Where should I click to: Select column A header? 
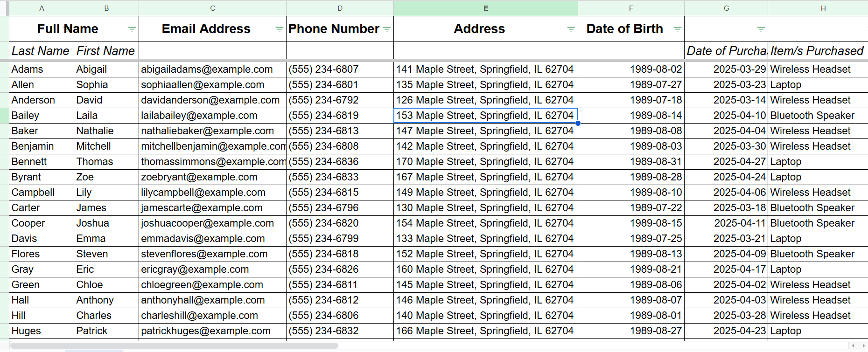(x=42, y=8)
